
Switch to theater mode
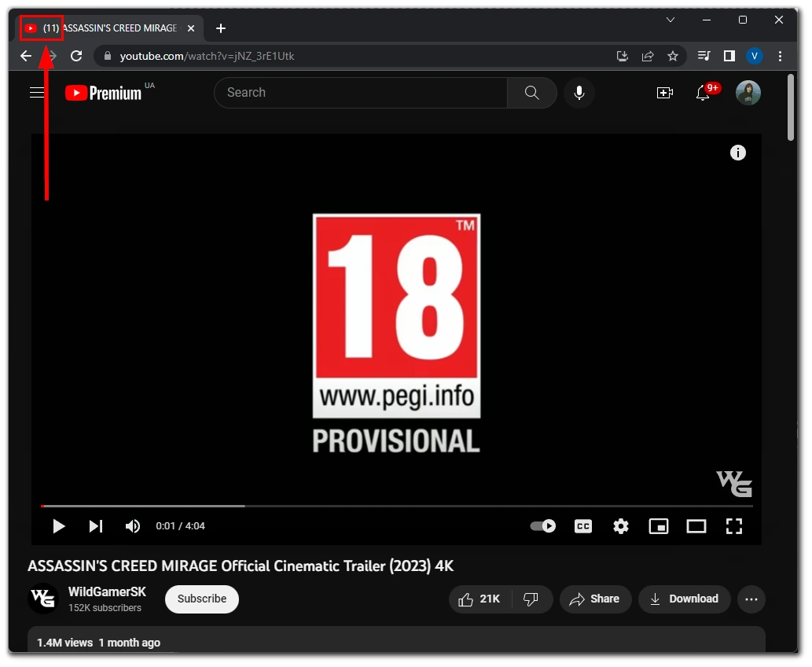point(696,526)
